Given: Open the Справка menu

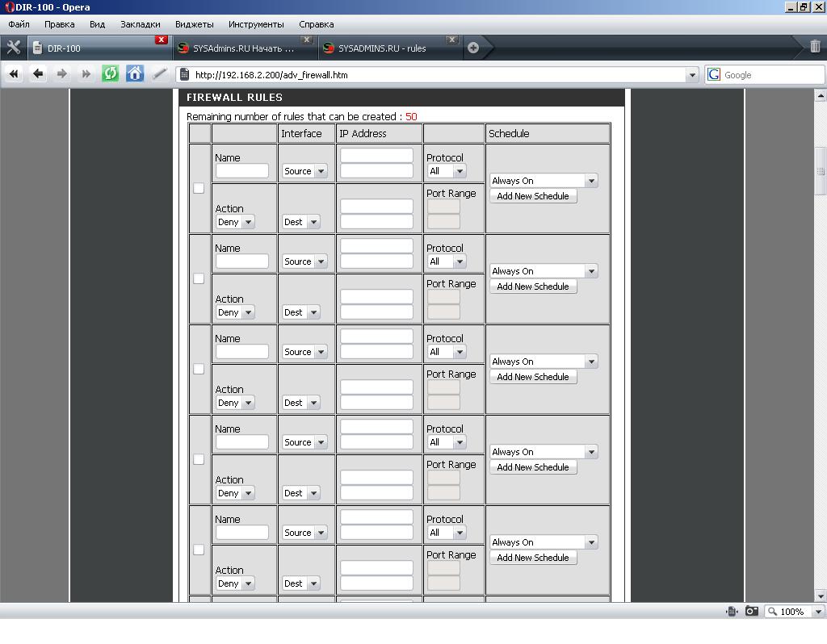Looking at the screenshot, I should tap(317, 24).
